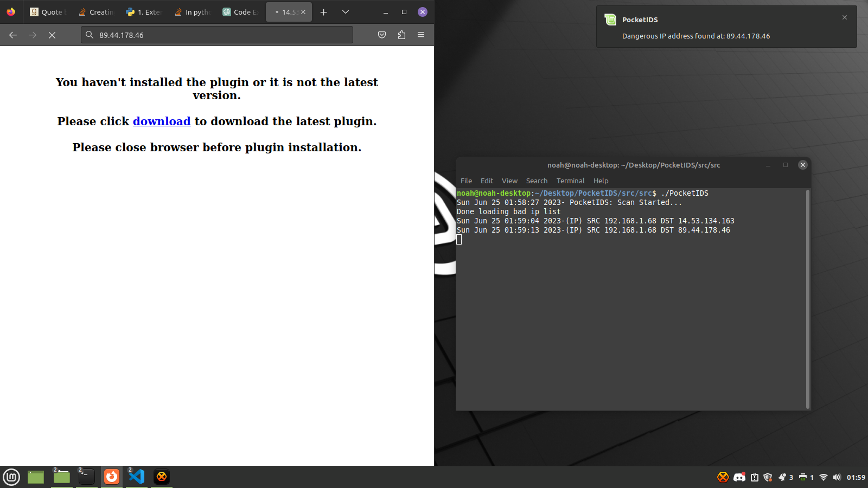The image size is (868, 488).
Task: Click the download plugin link
Action: (162, 121)
